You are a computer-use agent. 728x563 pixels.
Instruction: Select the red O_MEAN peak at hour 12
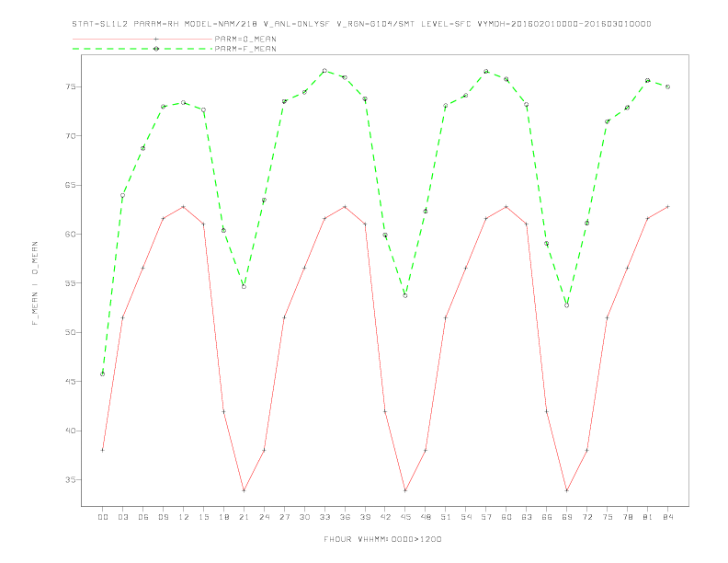click(184, 207)
